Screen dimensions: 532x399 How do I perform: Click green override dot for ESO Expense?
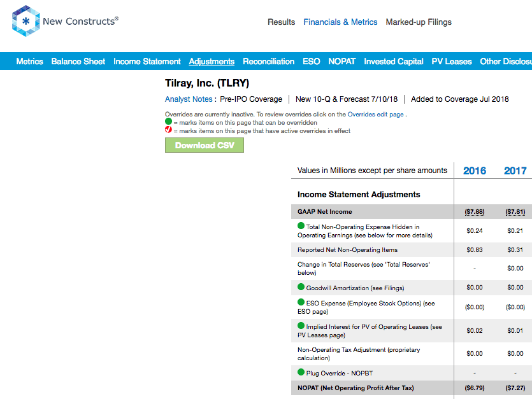pyautogui.click(x=301, y=302)
